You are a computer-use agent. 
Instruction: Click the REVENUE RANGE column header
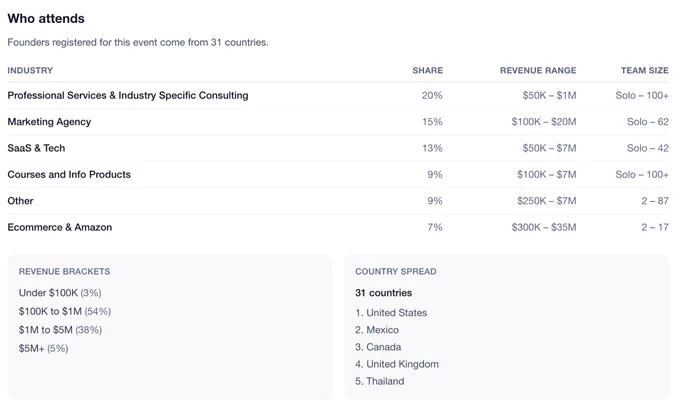pyautogui.click(x=538, y=70)
